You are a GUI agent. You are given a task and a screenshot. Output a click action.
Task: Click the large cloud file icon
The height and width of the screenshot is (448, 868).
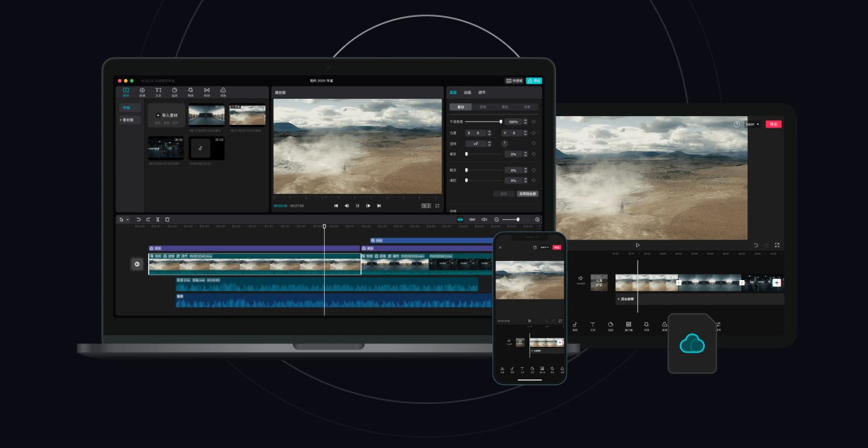692,344
